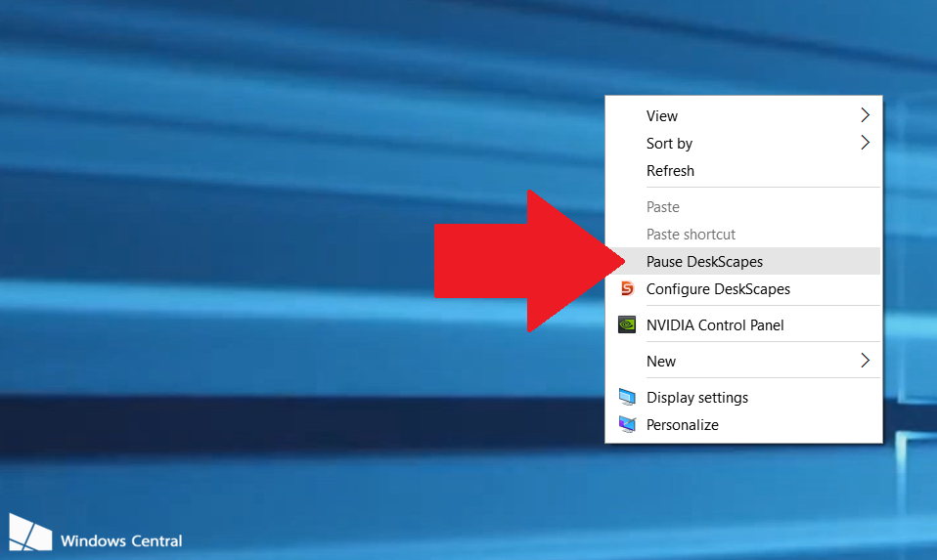Open the New submenu entry

tap(743, 362)
